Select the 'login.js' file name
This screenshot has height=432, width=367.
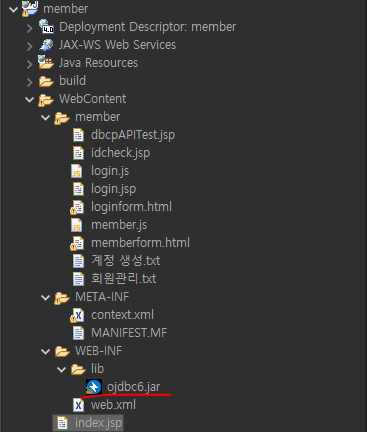coord(110,171)
